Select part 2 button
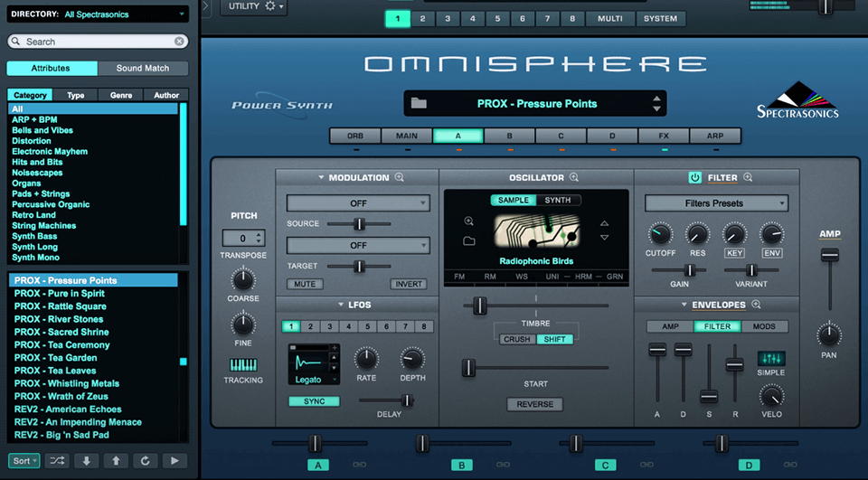This screenshot has width=868, height=480. pos(422,18)
